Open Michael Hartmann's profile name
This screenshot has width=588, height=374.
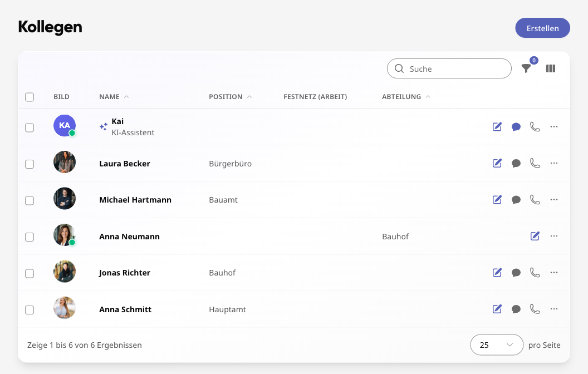click(135, 200)
